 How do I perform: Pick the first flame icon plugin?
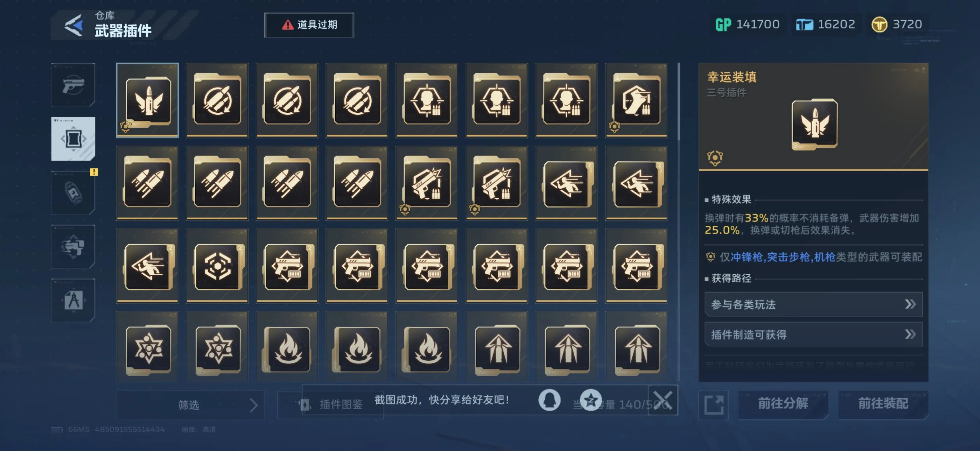pos(287,347)
